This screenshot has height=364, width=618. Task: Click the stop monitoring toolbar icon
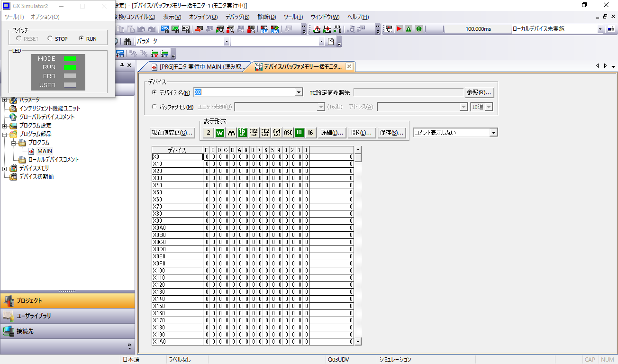point(230,28)
